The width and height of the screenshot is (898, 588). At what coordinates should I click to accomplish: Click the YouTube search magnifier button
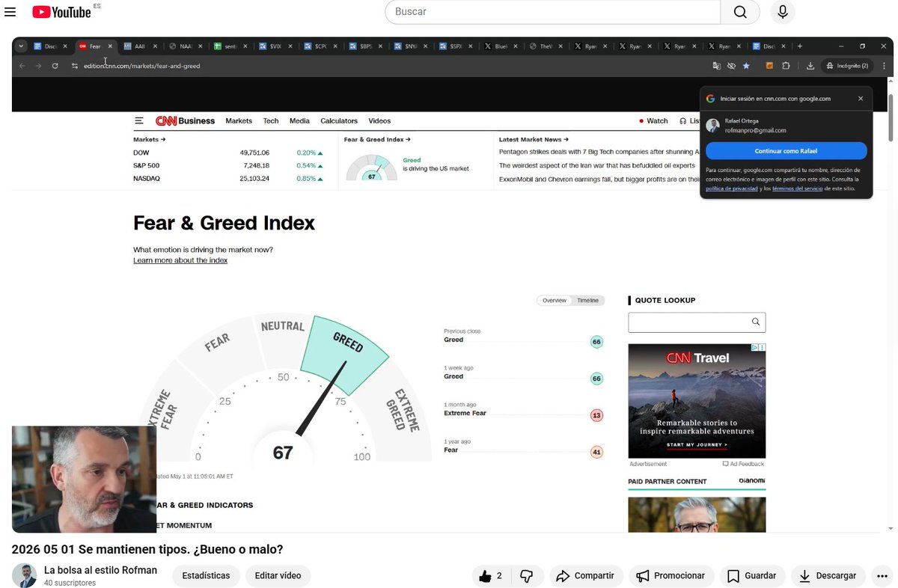tap(740, 12)
